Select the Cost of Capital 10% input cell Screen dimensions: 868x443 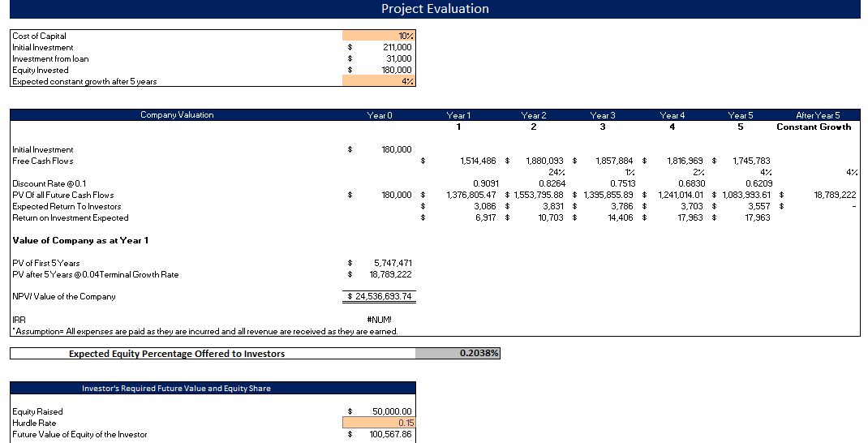point(378,36)
